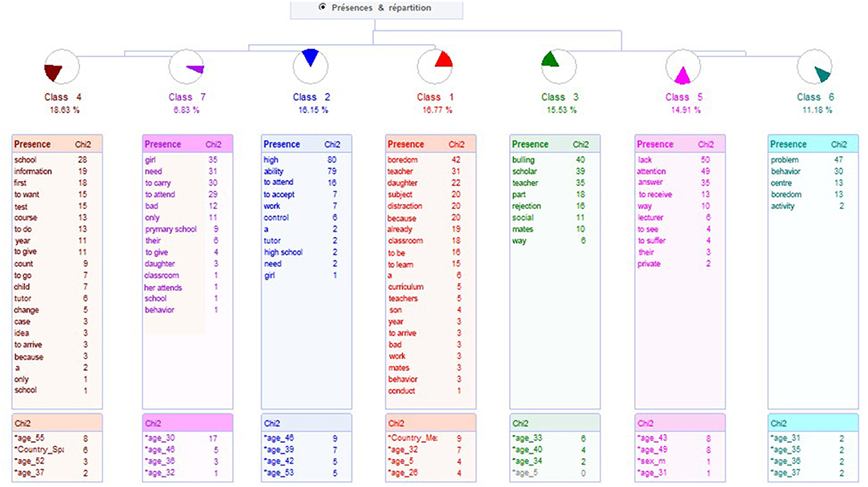
Task: Click the dark red Class 4 pie icon
Action: (62, 67)
